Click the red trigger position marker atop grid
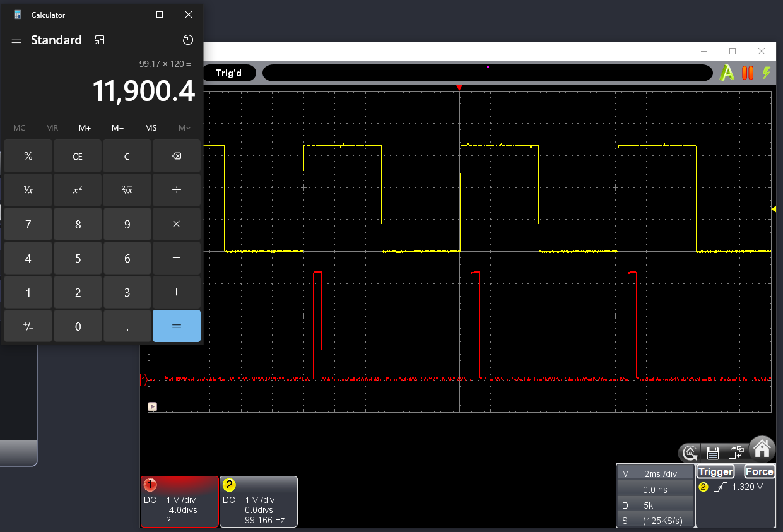This screenshot has width=783, height=532. point(459,88)
